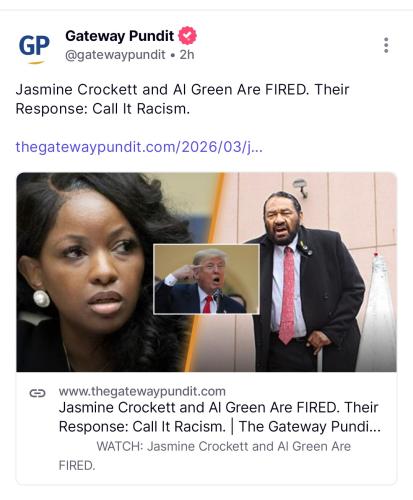Click post text line 'Response: Call It Racism.'

coord(103,109)
